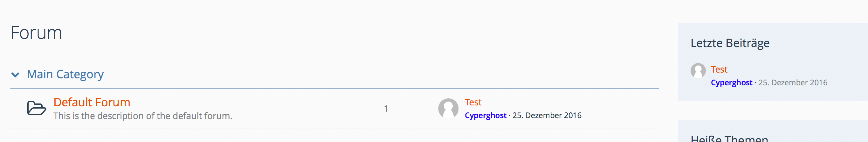Click the avatar under Letzte Beiträge
Viewport: 868px width, 142px height.
point(698,70)
